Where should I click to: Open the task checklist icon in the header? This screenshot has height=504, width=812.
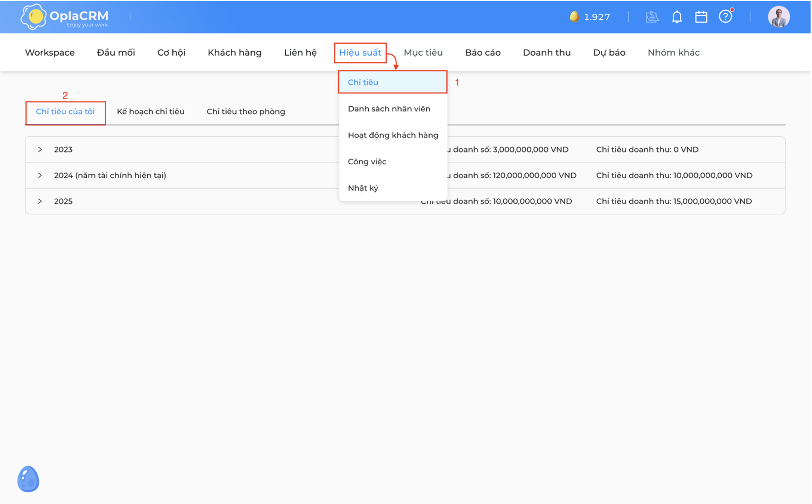pyautogui.click(x=652, y=17)
